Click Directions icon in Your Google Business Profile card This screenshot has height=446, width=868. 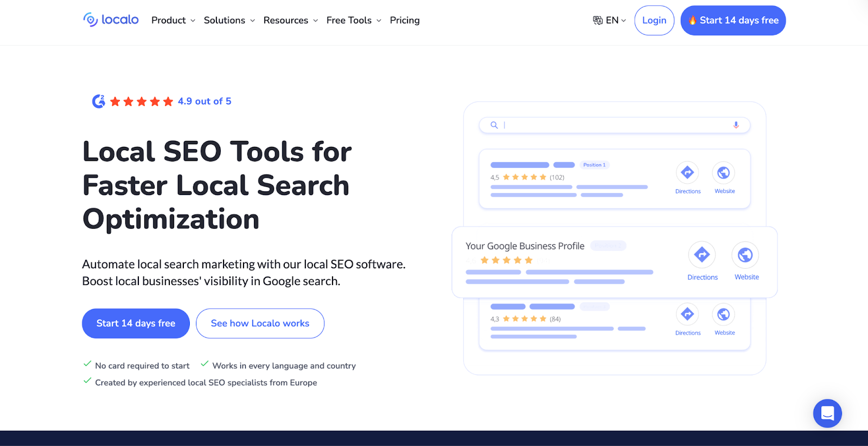click(702, 255)
